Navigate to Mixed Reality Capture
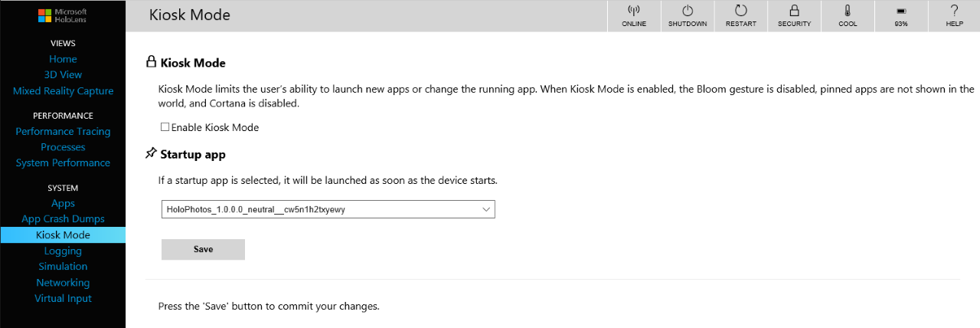The image size is (980, 328). 63,91
